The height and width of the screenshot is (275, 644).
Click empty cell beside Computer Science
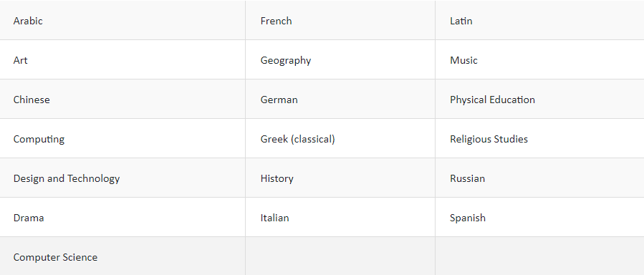[340, 256]
